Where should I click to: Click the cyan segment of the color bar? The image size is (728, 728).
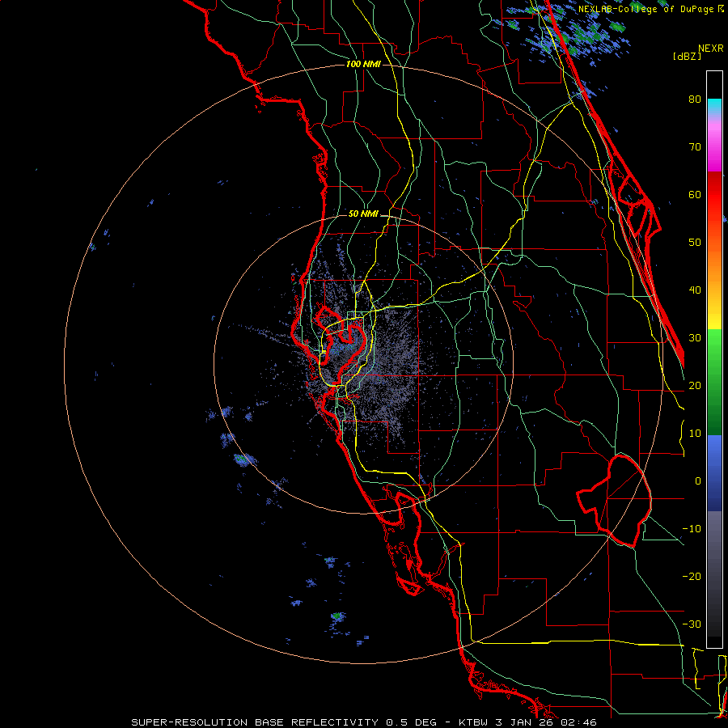pos(714,106)
